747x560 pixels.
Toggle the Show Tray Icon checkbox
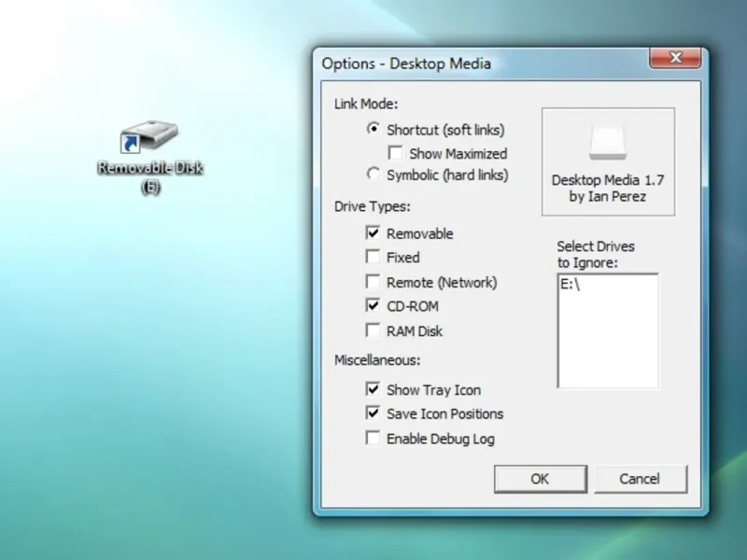click(x=373, y=389)
